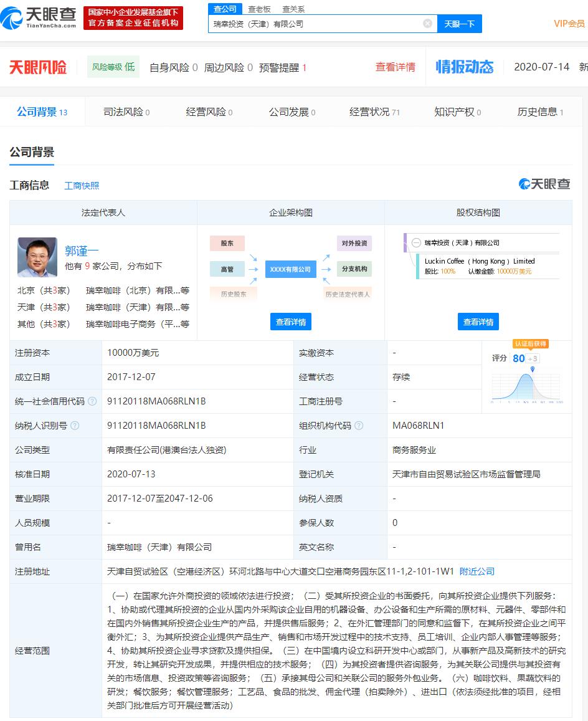588x721 pixels.
Task: Click the credit code 91120118MA068RLN1B under 统一社会信用代码
Action: [156, 401]
